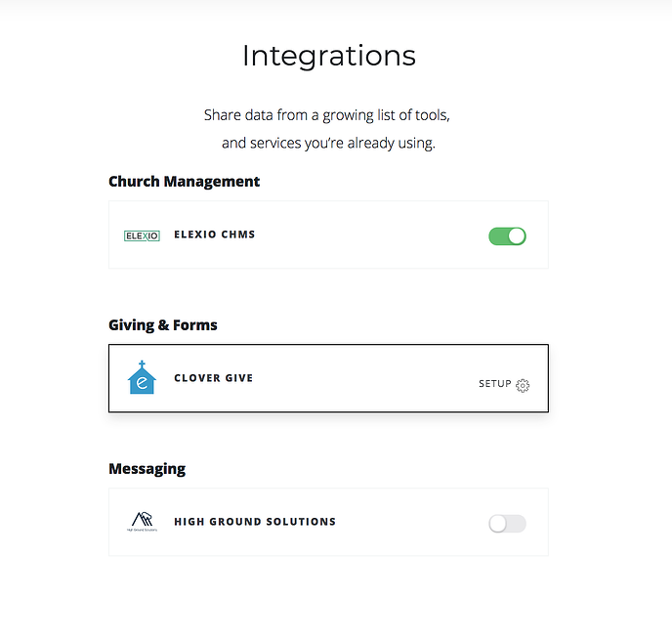
Task: Open the Clover Give setup gear icon
Action: pos(523,385)
